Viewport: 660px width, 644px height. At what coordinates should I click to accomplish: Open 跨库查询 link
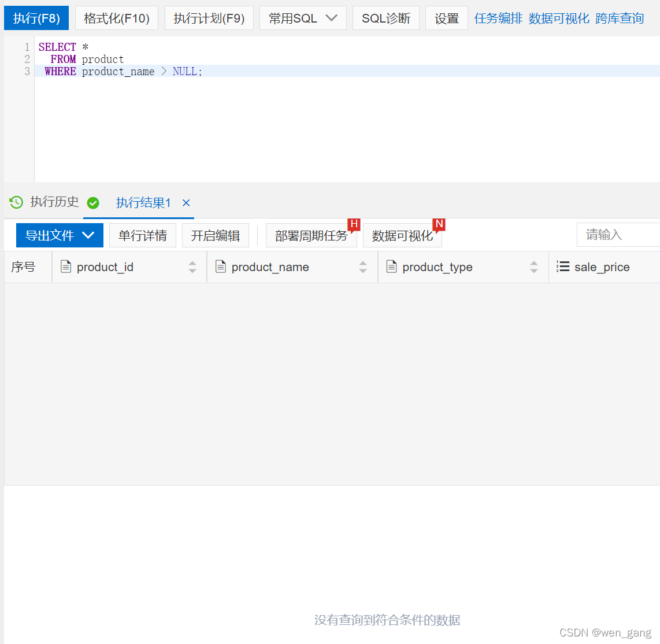click(619, 18)
